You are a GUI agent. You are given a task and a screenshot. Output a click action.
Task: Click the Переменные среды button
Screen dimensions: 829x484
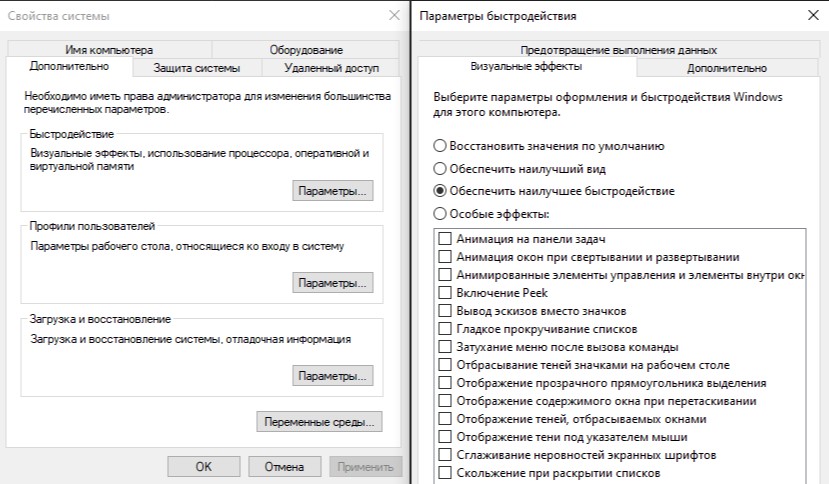(x=319, y=421)
